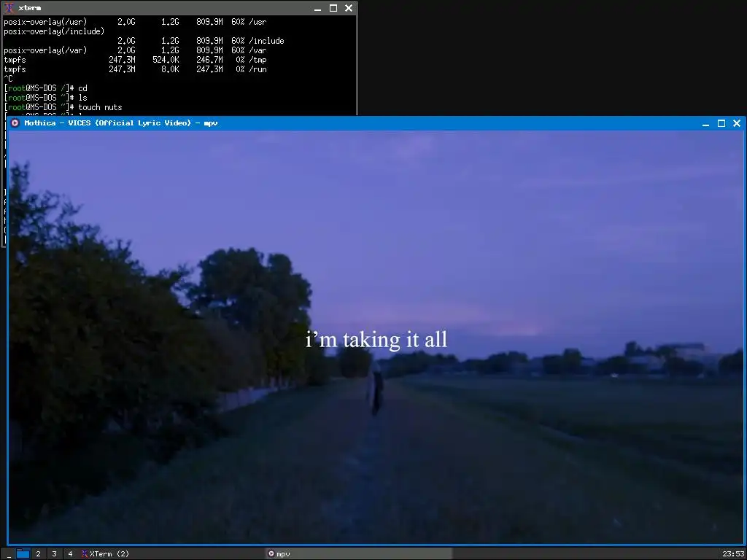Viewport: 747px width, 560px height.
Task: Open the mpv window menu icon
Action: pos(15,122)
